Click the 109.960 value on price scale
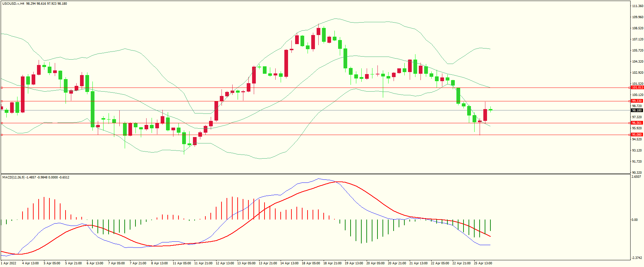The image size is (644, 267). pyautogui.click(x=638, y=17)
